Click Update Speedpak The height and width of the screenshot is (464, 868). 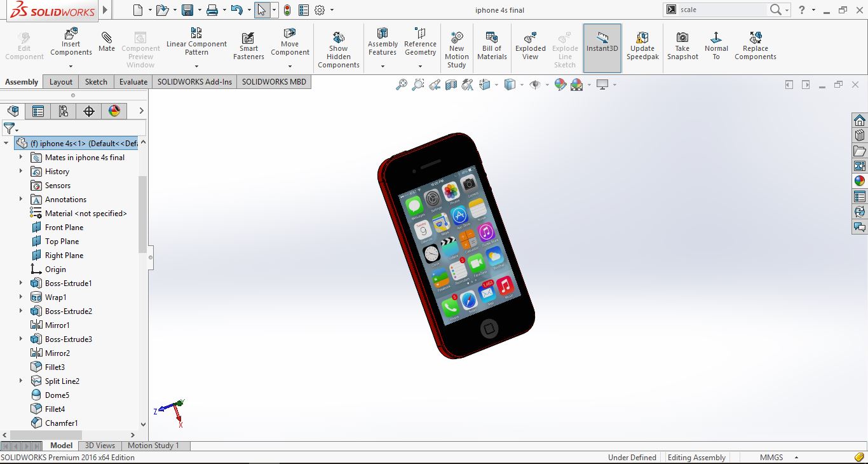(x=642, y=46)
